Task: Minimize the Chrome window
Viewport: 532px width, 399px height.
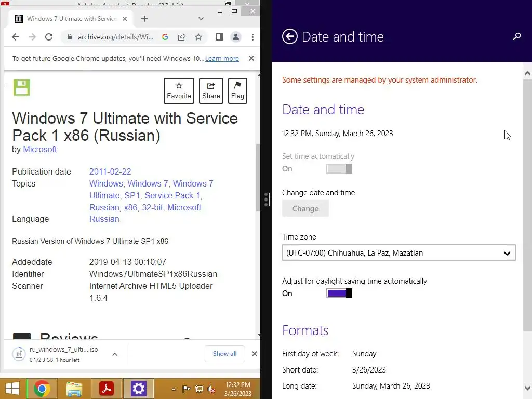Action: click(220, 11)
